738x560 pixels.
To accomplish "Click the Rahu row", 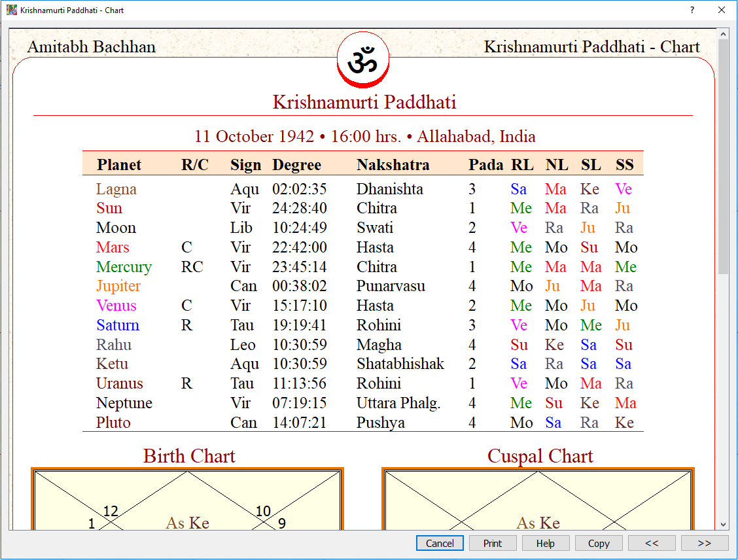I will pyautogui.click(x=115, y=345).
